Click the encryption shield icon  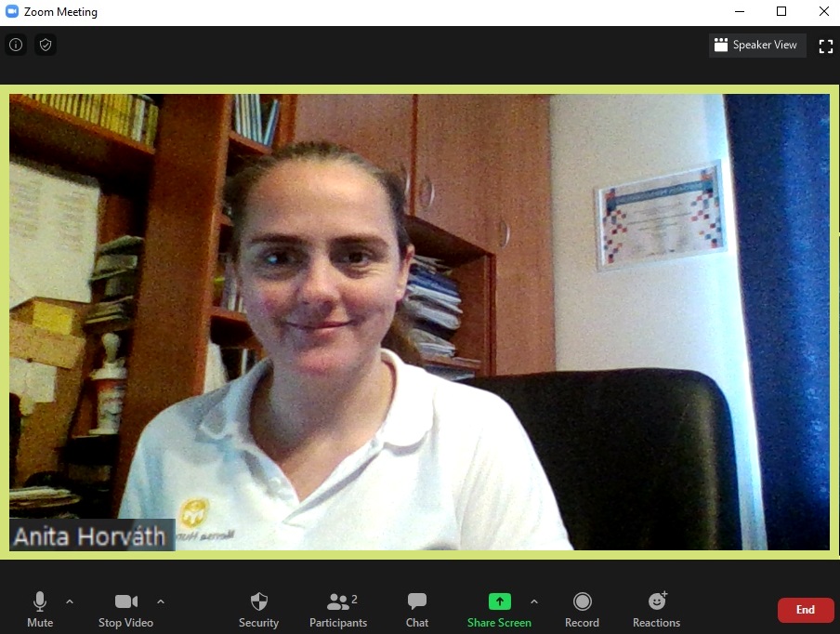tap(46, 45)
